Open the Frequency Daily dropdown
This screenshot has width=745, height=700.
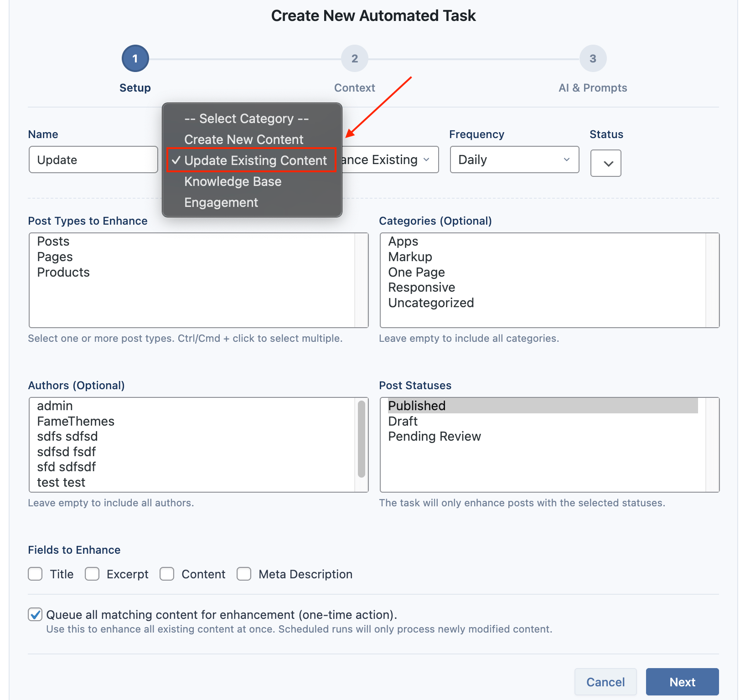tap(514, 160)
